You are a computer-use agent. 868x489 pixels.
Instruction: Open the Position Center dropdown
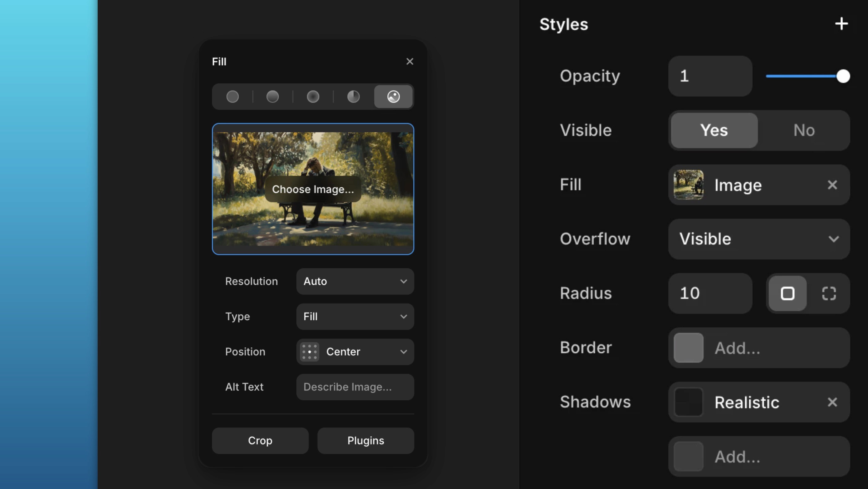[x=355, y=352]
